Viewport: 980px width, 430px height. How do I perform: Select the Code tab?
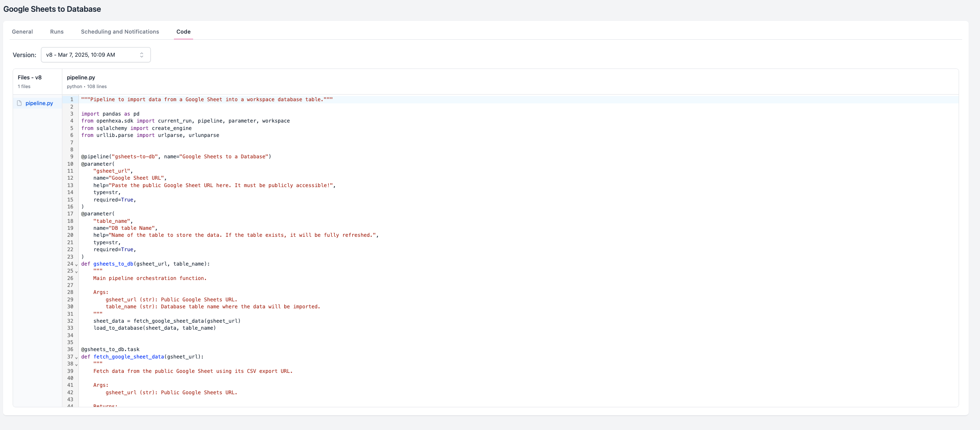(183, 31)
